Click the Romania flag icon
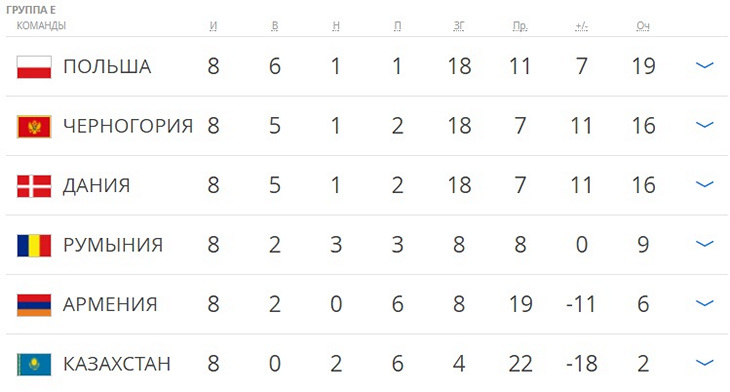730x392 pixels. tap(34, 245)
